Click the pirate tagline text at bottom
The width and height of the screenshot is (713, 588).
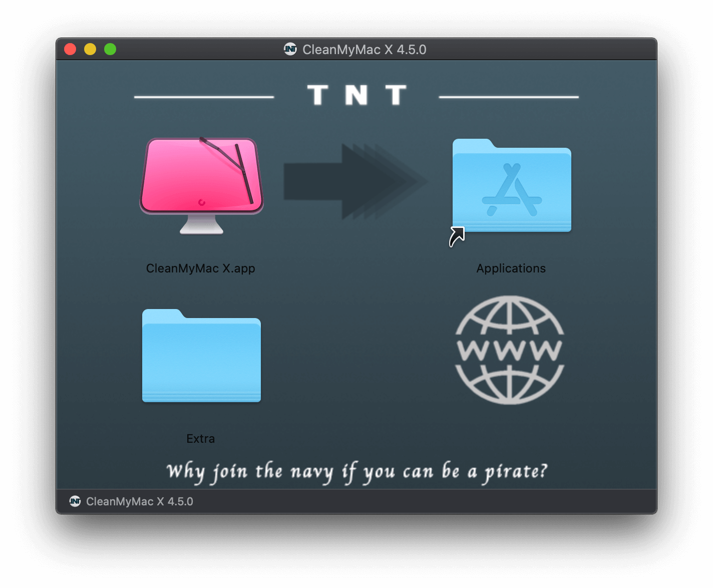click(x=356, y=472)
